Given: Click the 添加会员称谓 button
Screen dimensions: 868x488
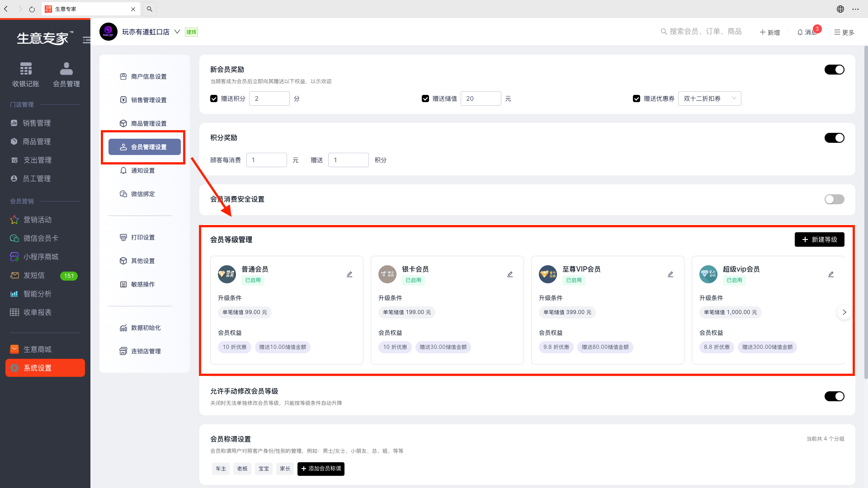Looking at the screenshot, I should pyautogui.click(x=321, y=469).
